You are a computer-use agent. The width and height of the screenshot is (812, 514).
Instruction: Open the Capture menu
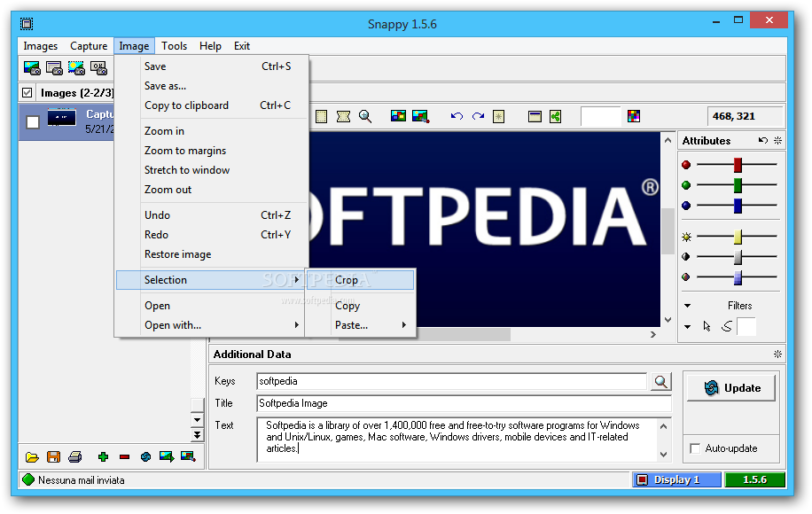click(89, 46)
